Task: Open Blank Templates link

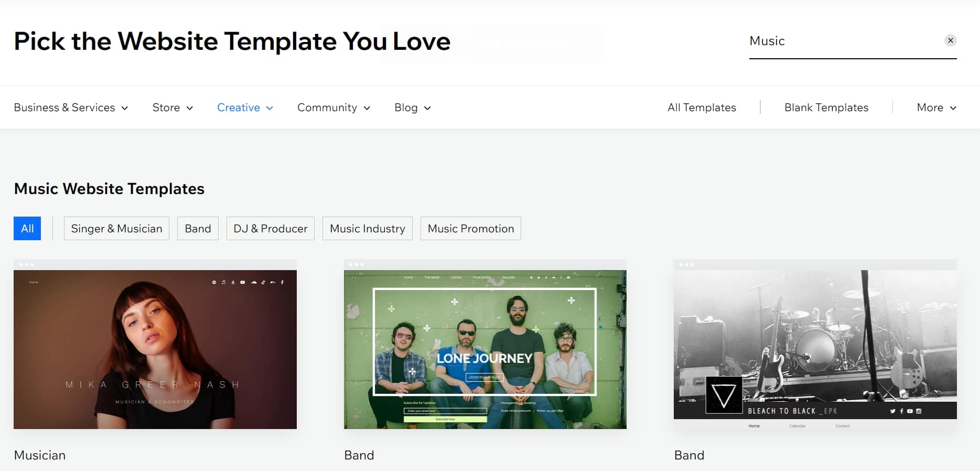Action: pos(826,108)
